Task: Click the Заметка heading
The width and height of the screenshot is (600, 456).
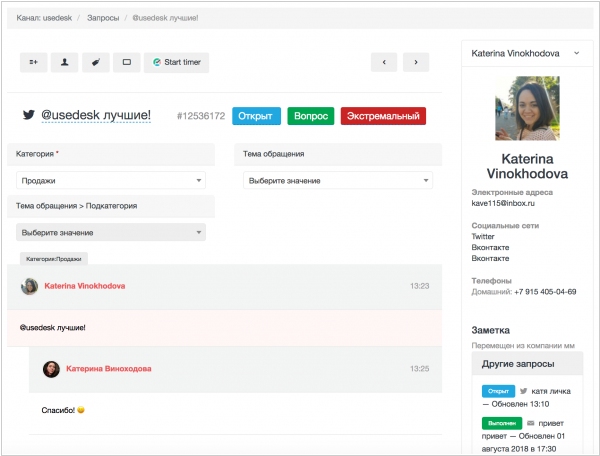Action: click(x=490, y=330)
